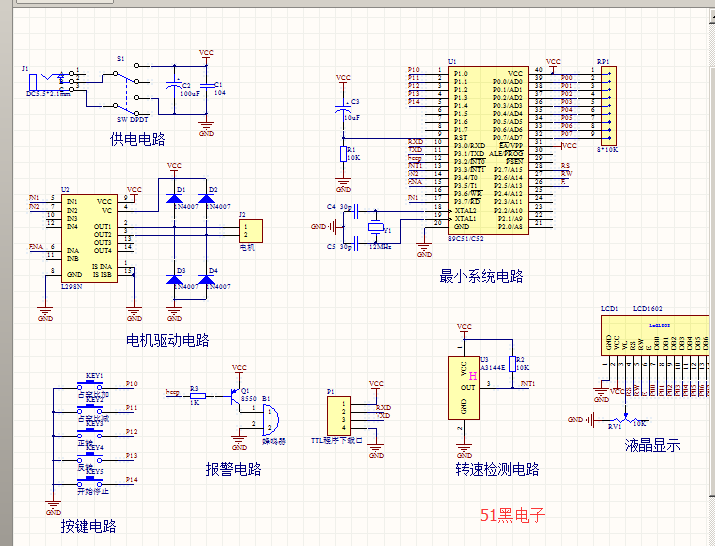Select the B1 buzzer symbol
The height and width of the screenshot is (546, 715).
270,418
